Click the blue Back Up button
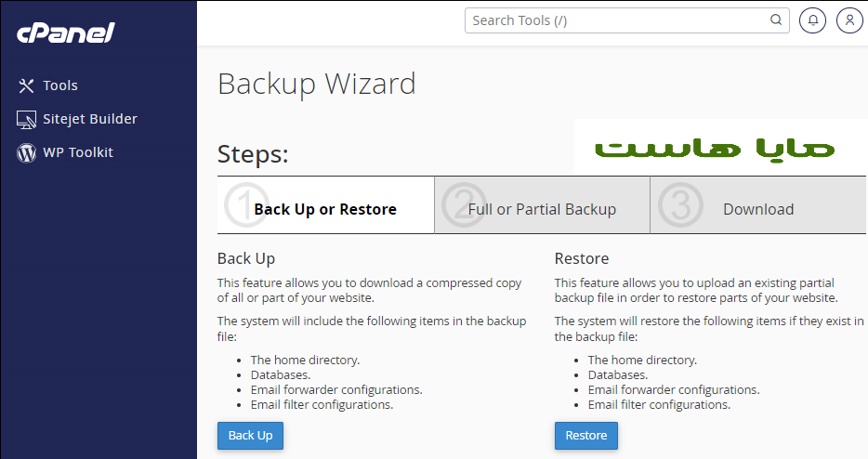The height and width of the screenshot is (459, 868). 250,436
